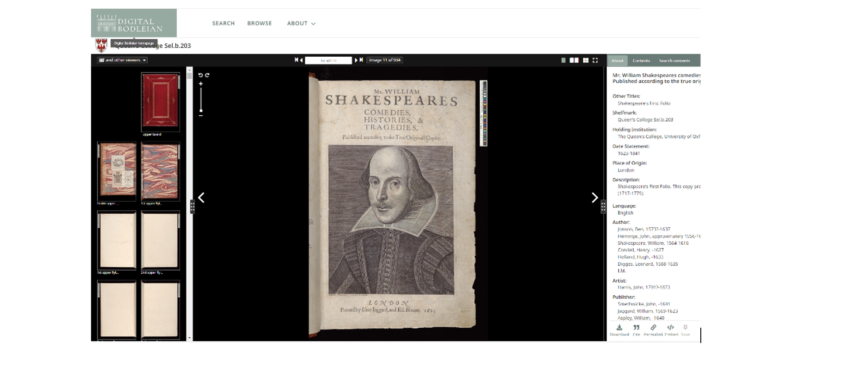
Task: Open publisher Smethwicke, John link
Action: (644, 304)
